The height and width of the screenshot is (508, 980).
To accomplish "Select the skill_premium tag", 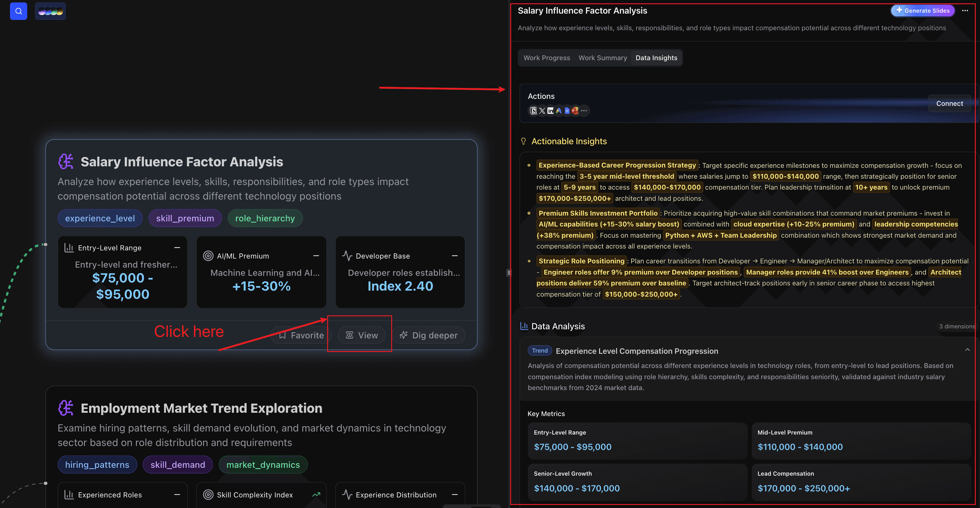I will pyautogui.click(x=185, y=218).
